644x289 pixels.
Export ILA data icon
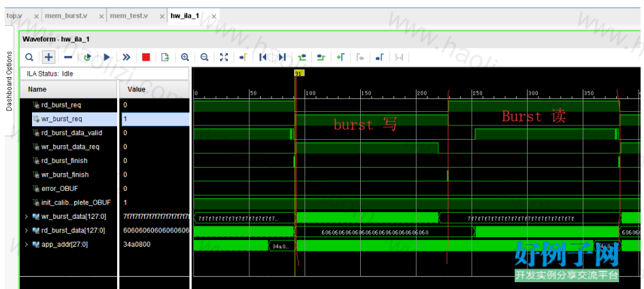(x=165, y=57)
